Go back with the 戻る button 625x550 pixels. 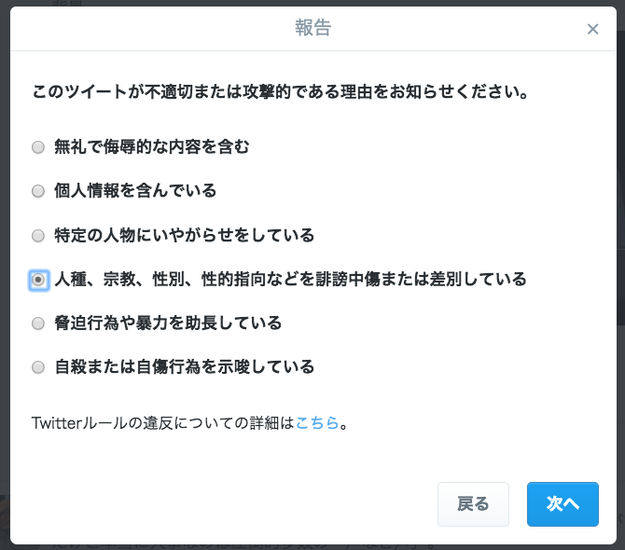pyautogui.click(x=473, y=504)
